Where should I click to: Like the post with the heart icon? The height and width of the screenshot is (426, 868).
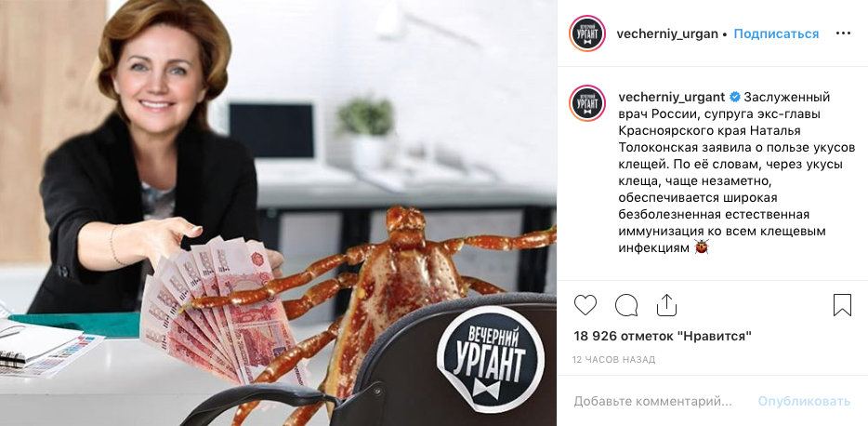tap(585, 305)
